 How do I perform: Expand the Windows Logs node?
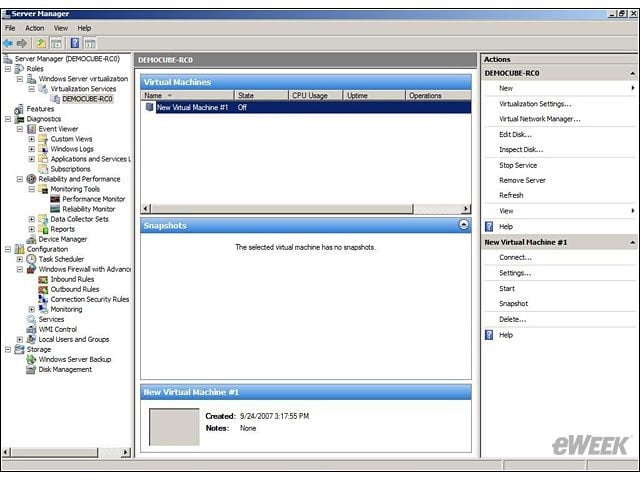coord(31,149)
